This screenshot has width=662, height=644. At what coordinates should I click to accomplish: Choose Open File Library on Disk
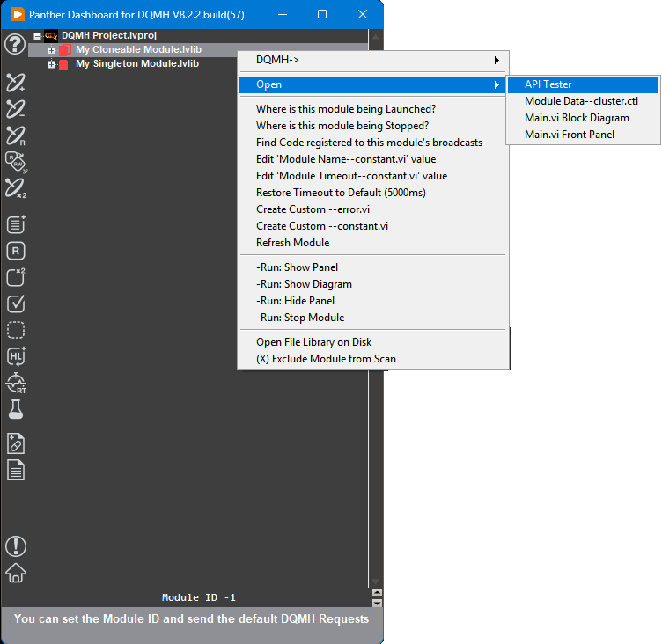point(372,342)
